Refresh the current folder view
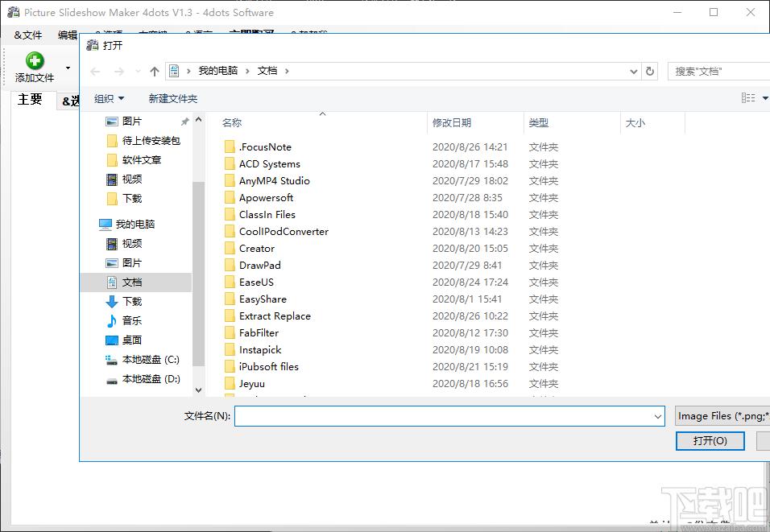This screenshot has height=532, width=770. pyautogui.click(x=650, y=72)
